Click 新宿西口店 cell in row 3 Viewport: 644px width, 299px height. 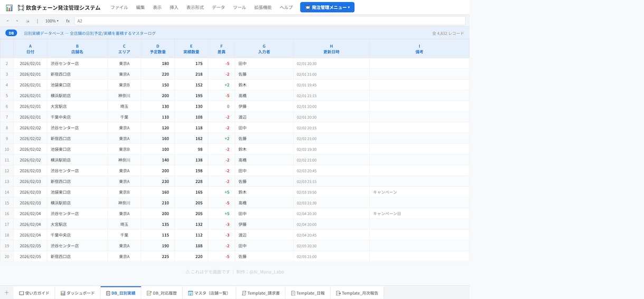pyautogui.click(x=77, y=74)
